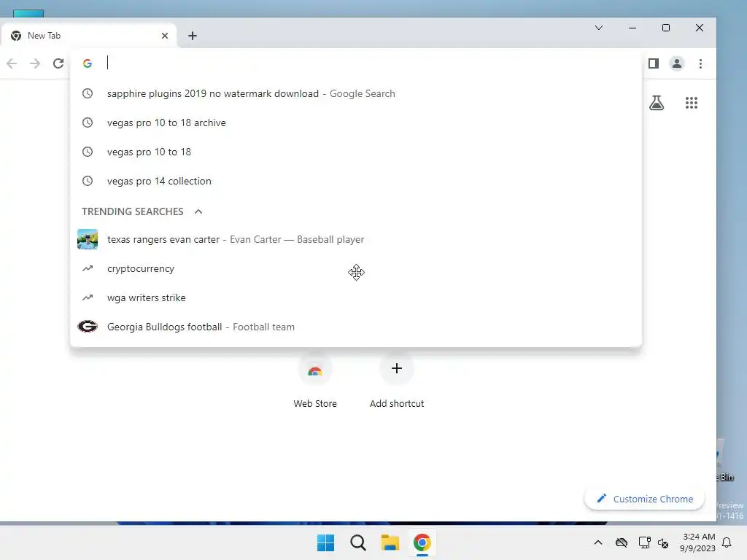This screenshot has width=747, height=560.
Task: Open the Google apps grid
Action: tap(692, 103)
